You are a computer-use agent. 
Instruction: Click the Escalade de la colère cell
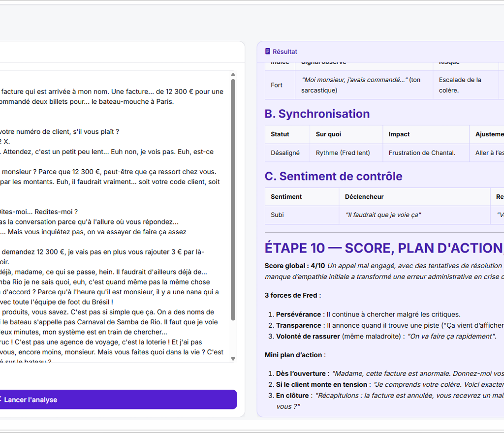point(466,85)
